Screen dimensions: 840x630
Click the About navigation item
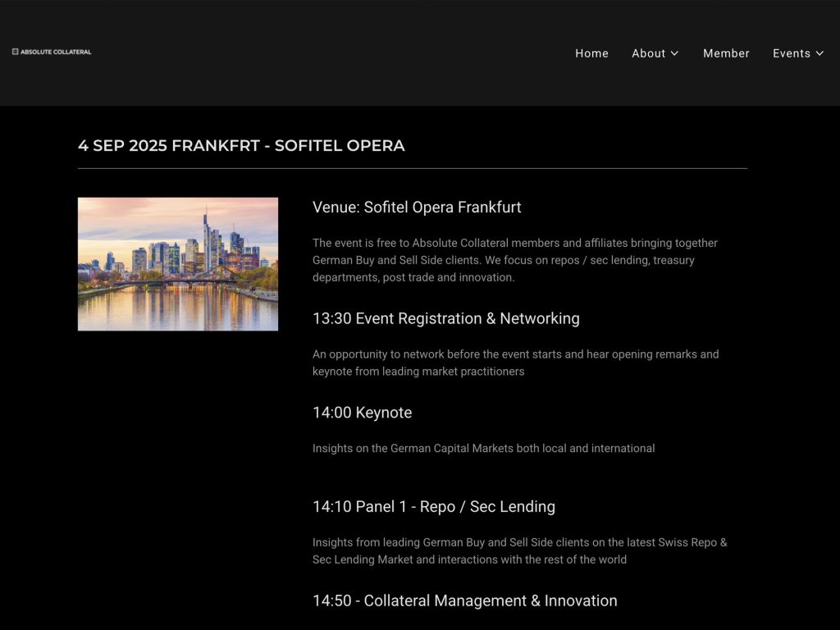tap(649, 53)
